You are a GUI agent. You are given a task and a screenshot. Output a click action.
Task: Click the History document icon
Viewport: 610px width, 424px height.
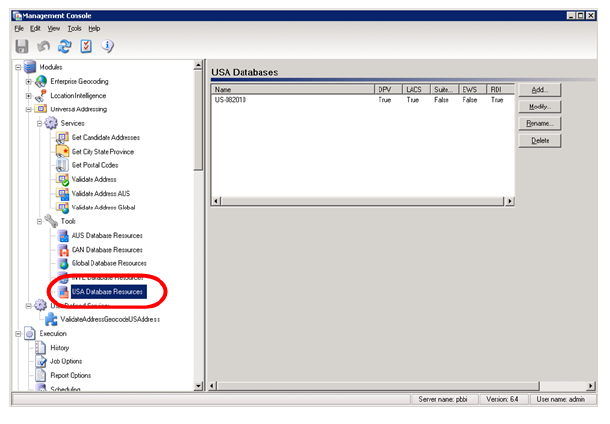(40, 347)
